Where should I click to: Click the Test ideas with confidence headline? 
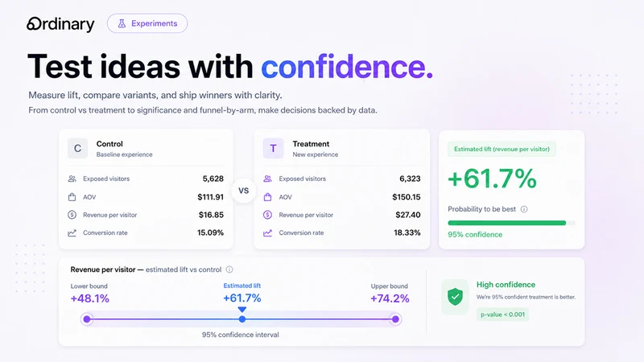[230, 66]
